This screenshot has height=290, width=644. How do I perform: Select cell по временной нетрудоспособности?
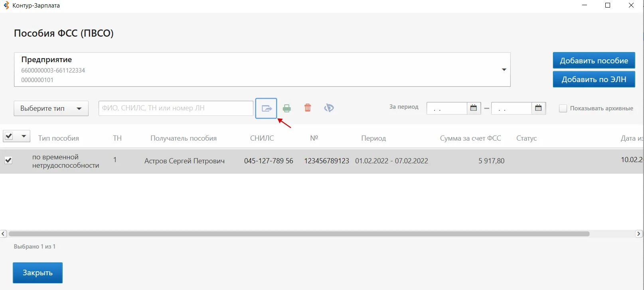click(66, 161)
